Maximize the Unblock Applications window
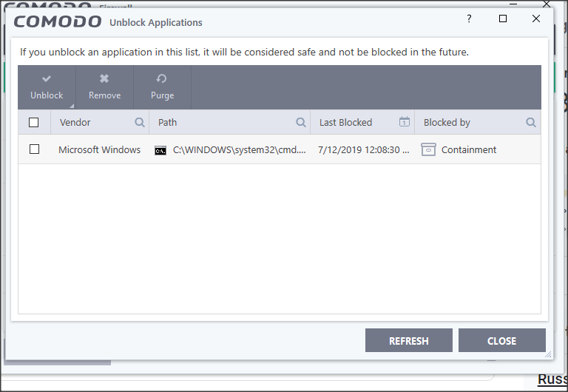The width and height of the screenshot is (568, 392). click(503, 19)
